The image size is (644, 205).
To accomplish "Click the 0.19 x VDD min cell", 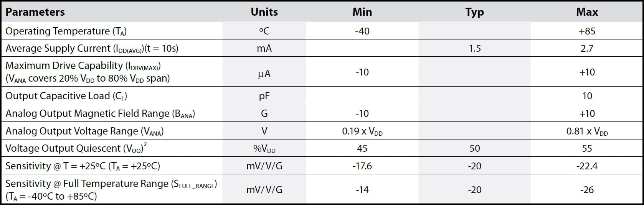I will tap(362, 131).
